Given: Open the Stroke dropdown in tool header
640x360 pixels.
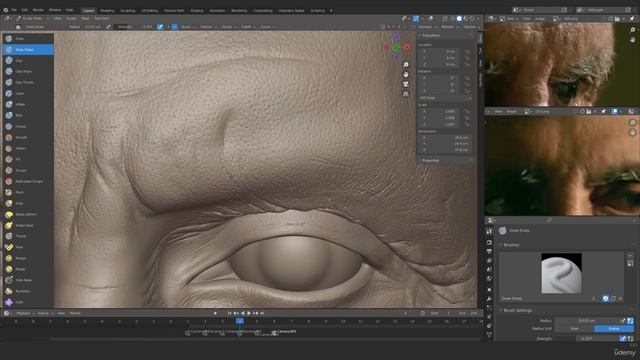Looking at the screenshot, I should 229,27.
